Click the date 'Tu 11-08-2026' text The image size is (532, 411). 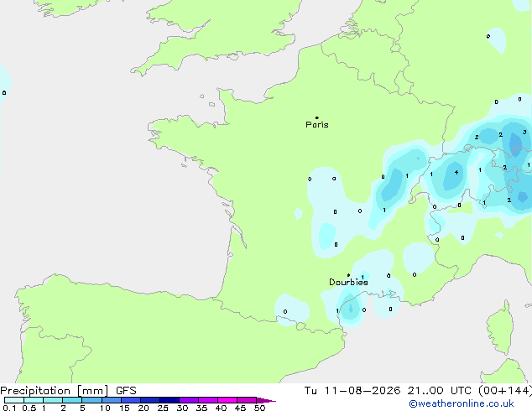pyautogui.click(x=352, y=391)
